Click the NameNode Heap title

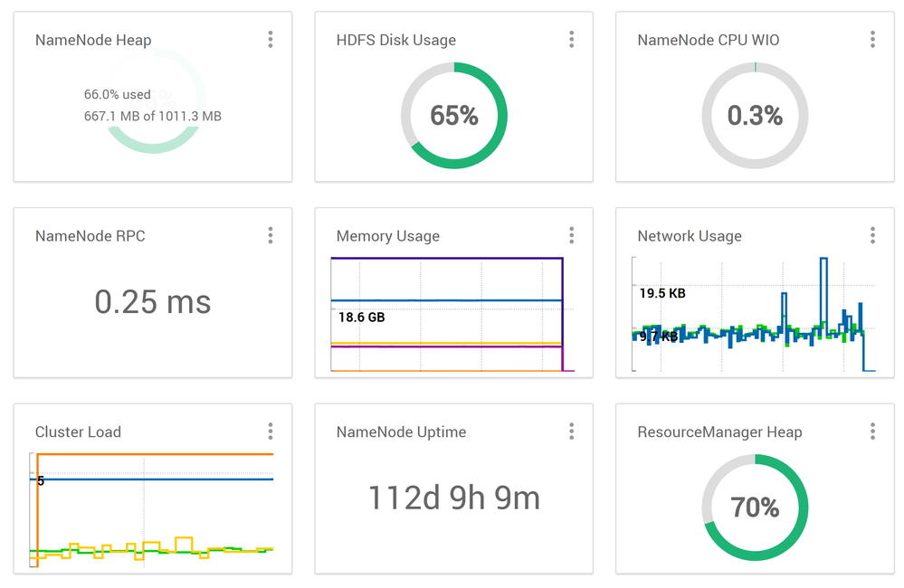[93, 41]
